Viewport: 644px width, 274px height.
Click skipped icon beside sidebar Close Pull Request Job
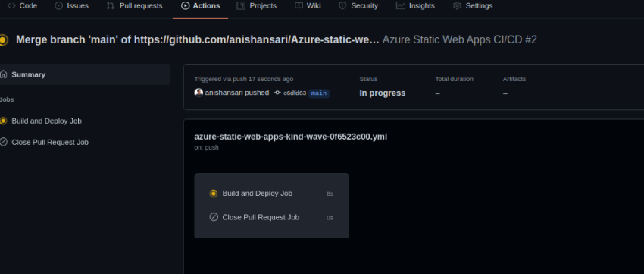[3, 143]
